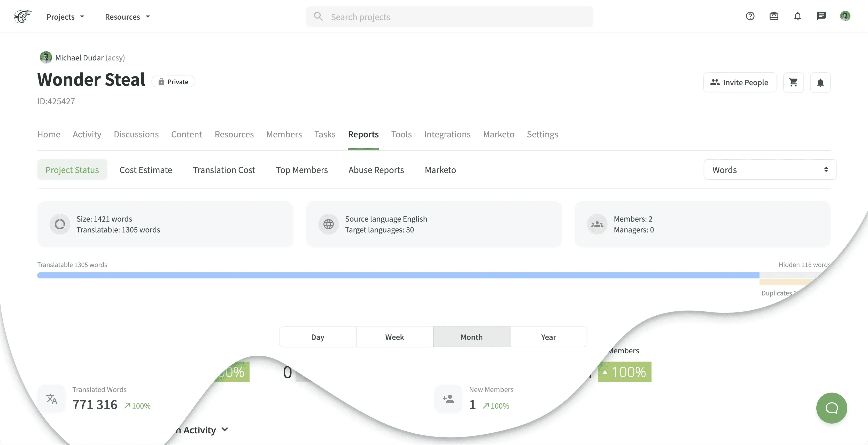This screenshot has width=868, height=445.
Task: Click the gift promotions icon
Action: [x=774, y=16]
